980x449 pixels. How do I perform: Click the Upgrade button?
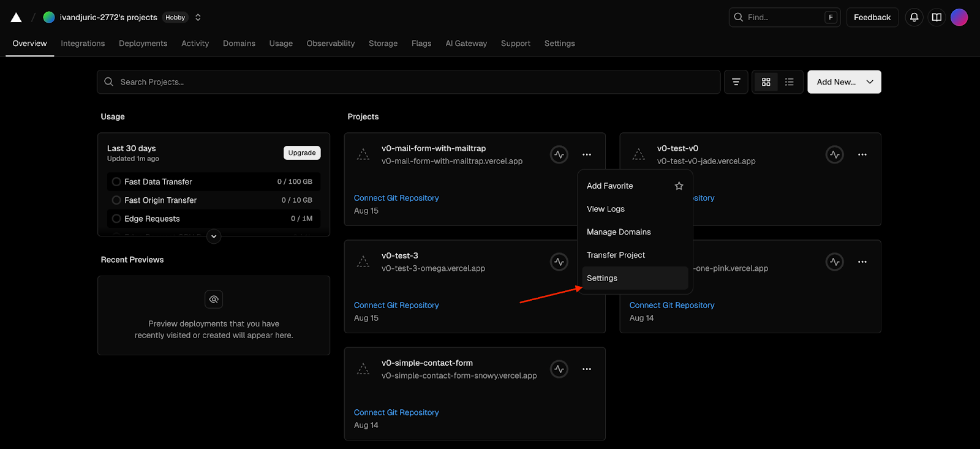click(302, 153)
